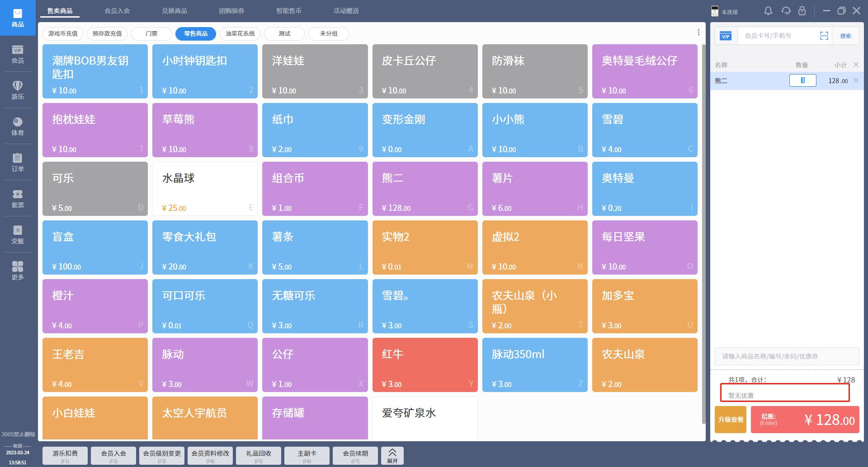Screen dimensions: 868x467
Task: Click the scan card icon in member field
Action: (824, 36)
